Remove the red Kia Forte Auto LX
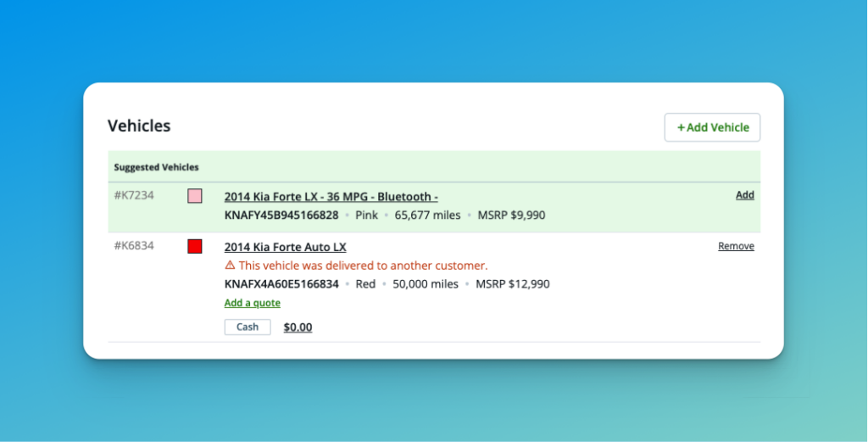Image resolution: width=868 pixels, height=442 pixels. point(736,246)
